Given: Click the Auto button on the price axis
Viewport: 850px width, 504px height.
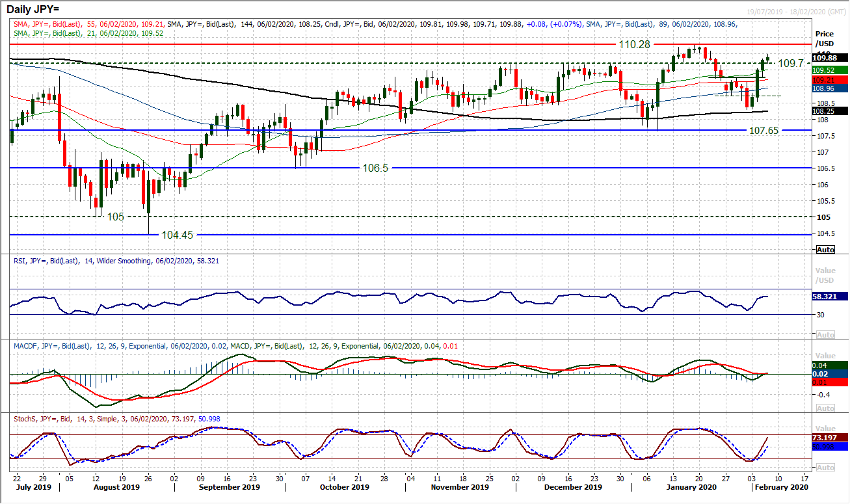Looking at the screenshot, I should coord(825,250).
